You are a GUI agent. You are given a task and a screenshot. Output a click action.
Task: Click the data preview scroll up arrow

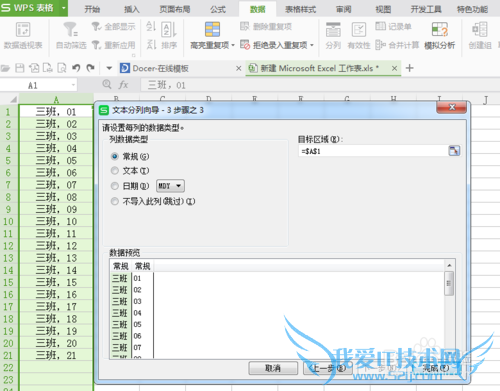point(449,265)
